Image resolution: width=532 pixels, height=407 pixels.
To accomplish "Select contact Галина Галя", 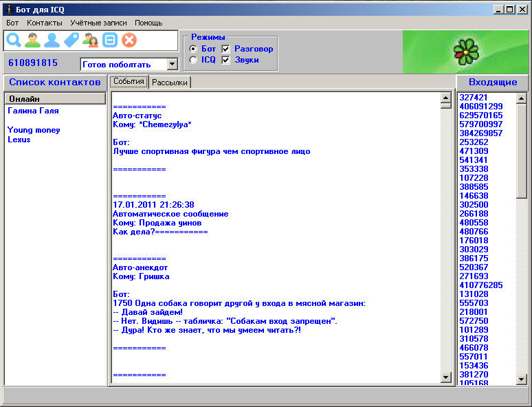I will 33,111.
